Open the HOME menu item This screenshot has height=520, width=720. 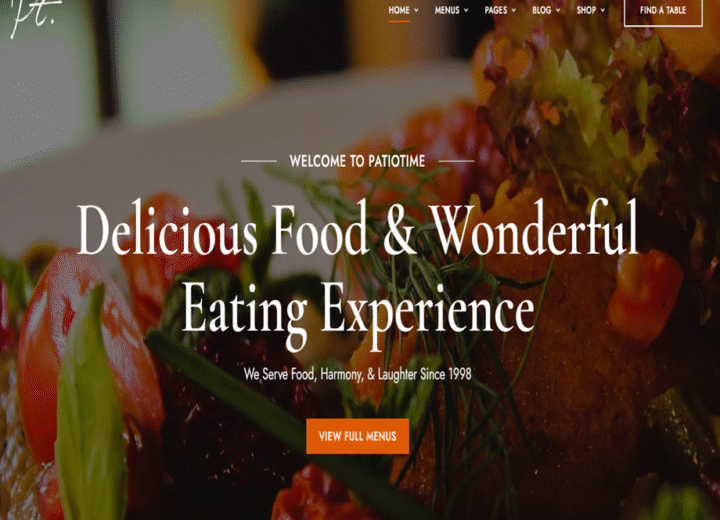(399, 10)
